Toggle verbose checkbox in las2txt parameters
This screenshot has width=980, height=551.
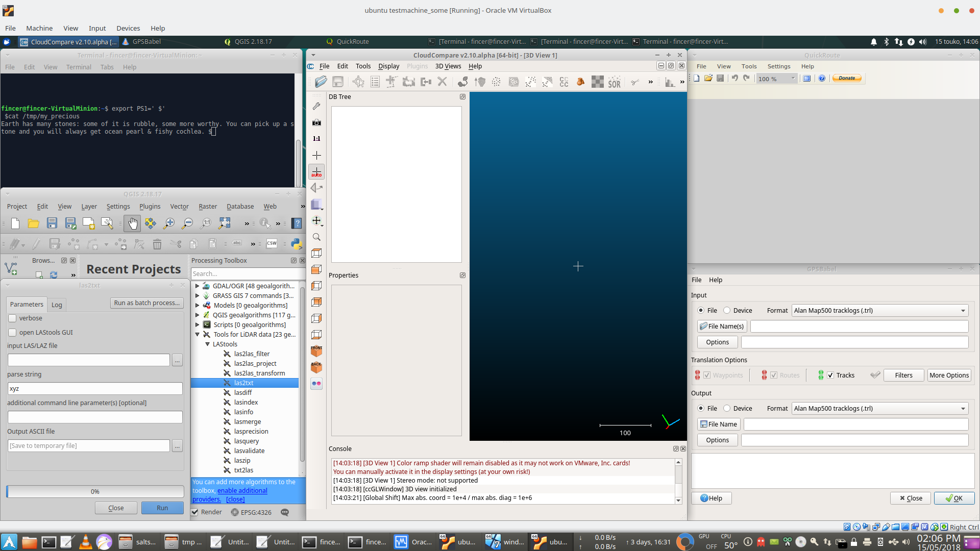[13, 317]
